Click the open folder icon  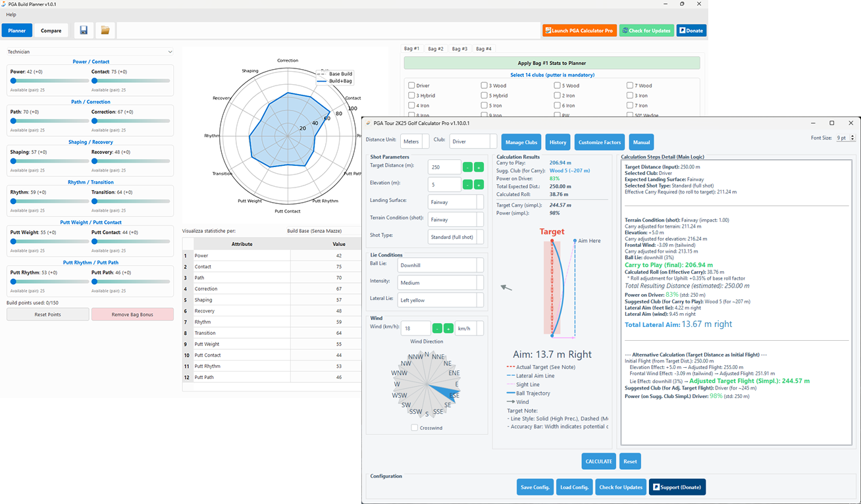105,30
